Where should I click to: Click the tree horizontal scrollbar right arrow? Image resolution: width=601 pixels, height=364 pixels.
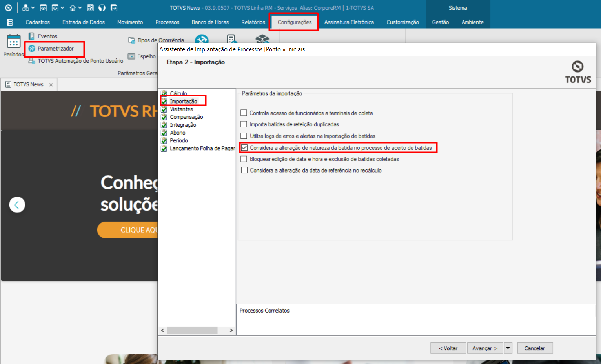231,330
